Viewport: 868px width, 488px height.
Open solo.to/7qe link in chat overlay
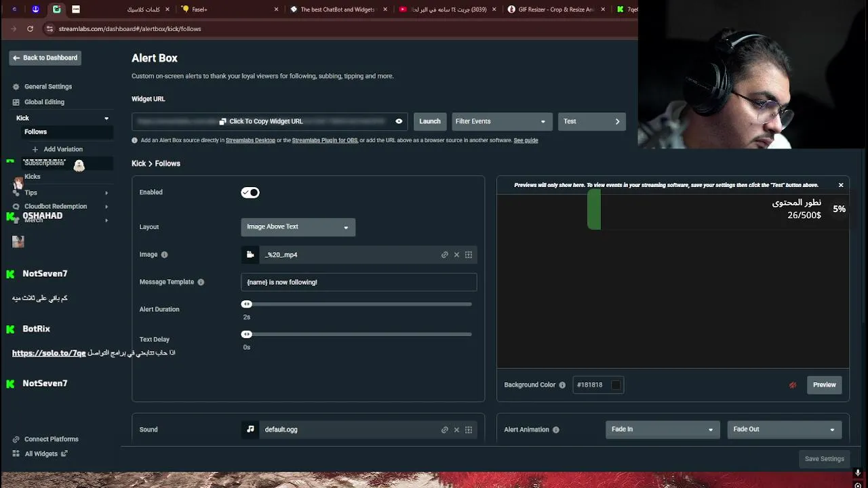(x=49, y=353)
